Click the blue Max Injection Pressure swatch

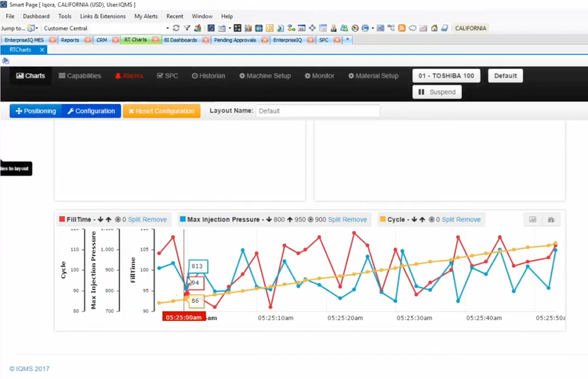point(183,219)
